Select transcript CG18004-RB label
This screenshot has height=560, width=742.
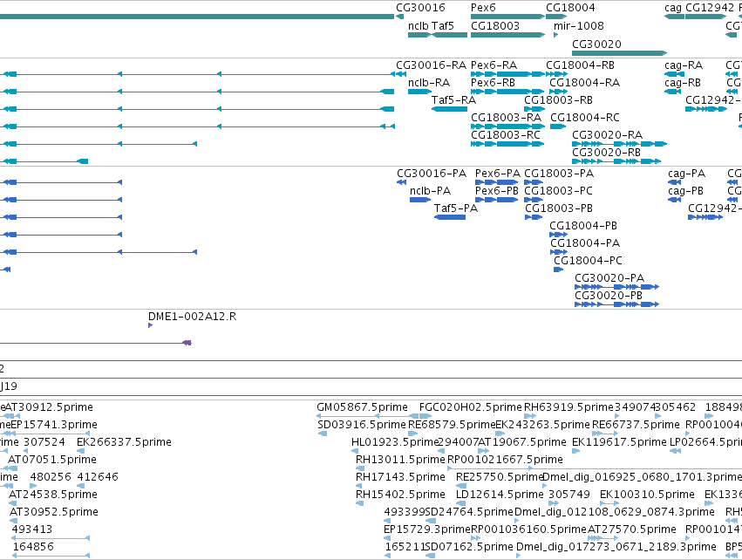pyautogui.click(x=580, y=65)
